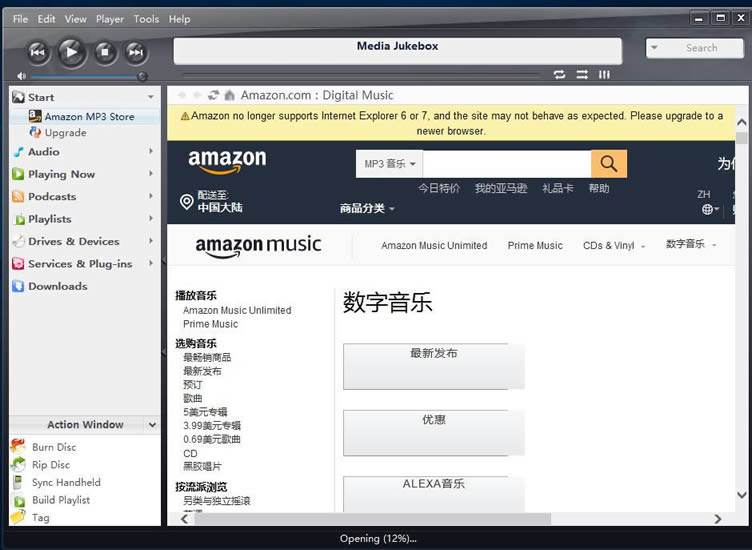The width and height of the screenshot is (752, 550).
Task: Click the Playlists icon
Action: pos(19,219)
